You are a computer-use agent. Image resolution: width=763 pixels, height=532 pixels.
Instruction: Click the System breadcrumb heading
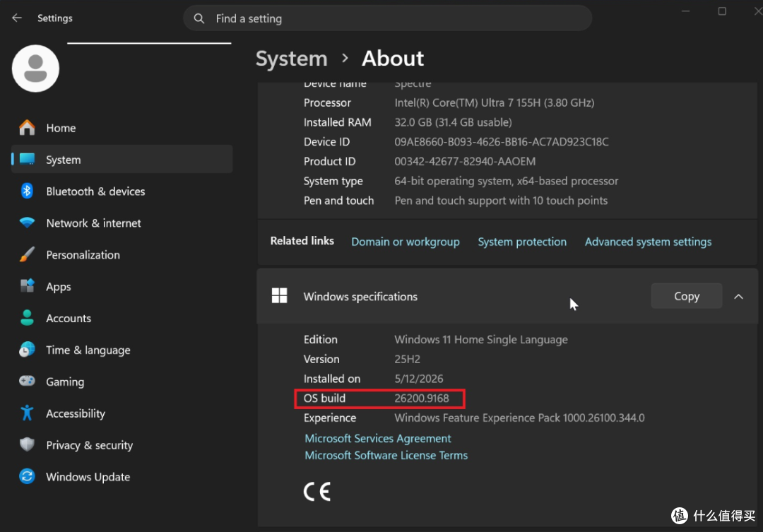pos(292,59)
